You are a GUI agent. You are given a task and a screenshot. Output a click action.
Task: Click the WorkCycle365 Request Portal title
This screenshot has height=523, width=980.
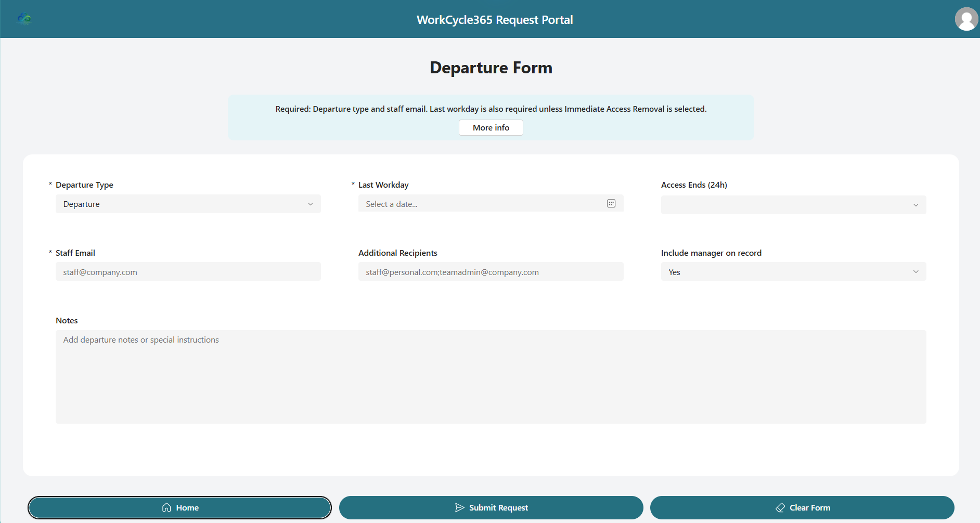[x=495, y=20]
